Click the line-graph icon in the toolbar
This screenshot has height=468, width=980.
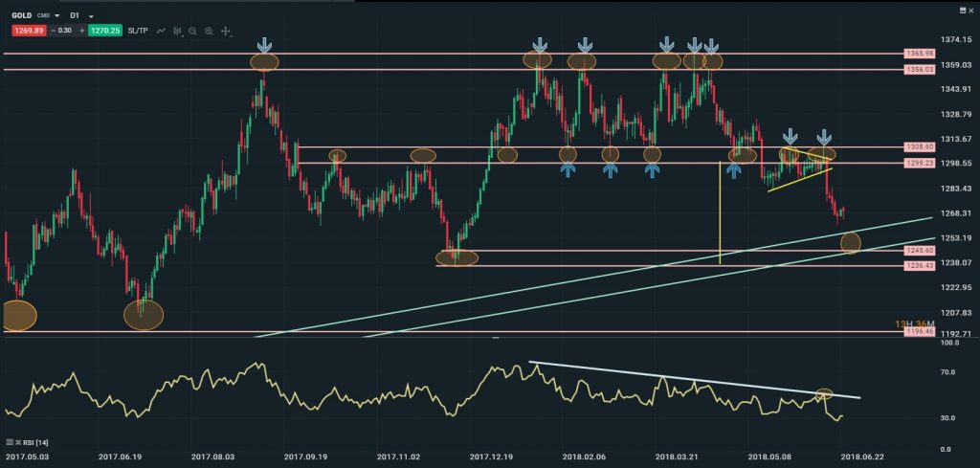(x=161, y=31)
